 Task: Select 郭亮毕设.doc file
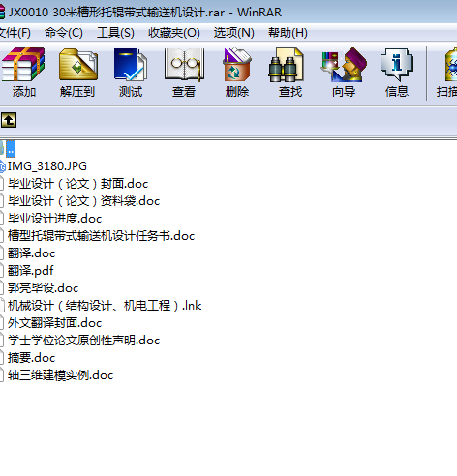coord(44,288)
